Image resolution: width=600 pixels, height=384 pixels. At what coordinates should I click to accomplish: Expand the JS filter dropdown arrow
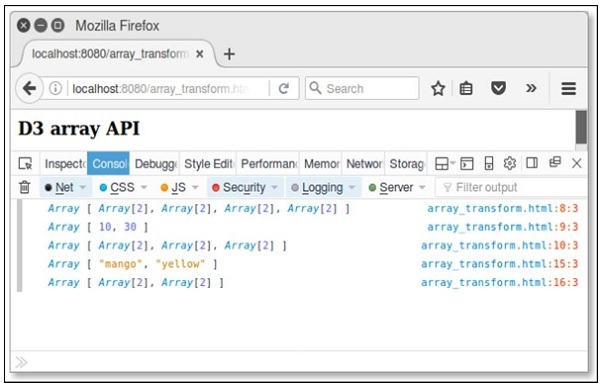point(195,187)
